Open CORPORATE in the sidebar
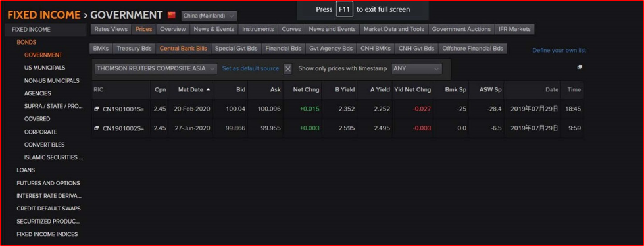The height and width of the screenshot is (246, 644). tap(40, 132)
